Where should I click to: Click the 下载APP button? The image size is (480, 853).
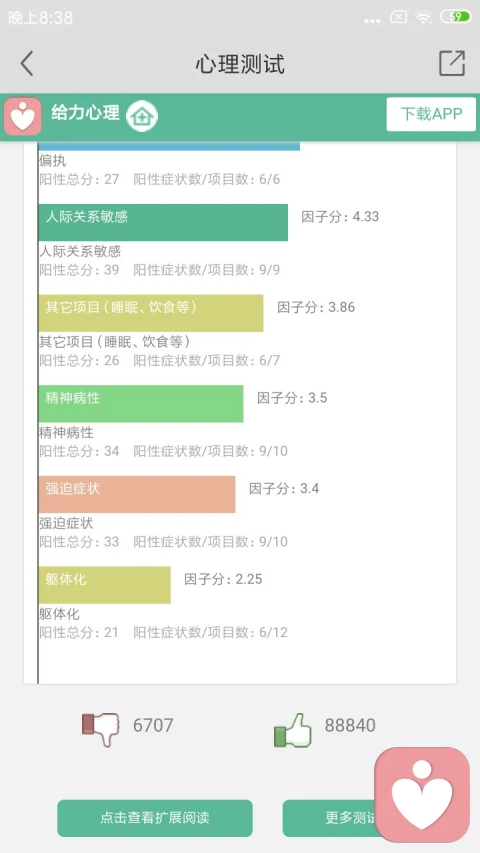point(431,114)
